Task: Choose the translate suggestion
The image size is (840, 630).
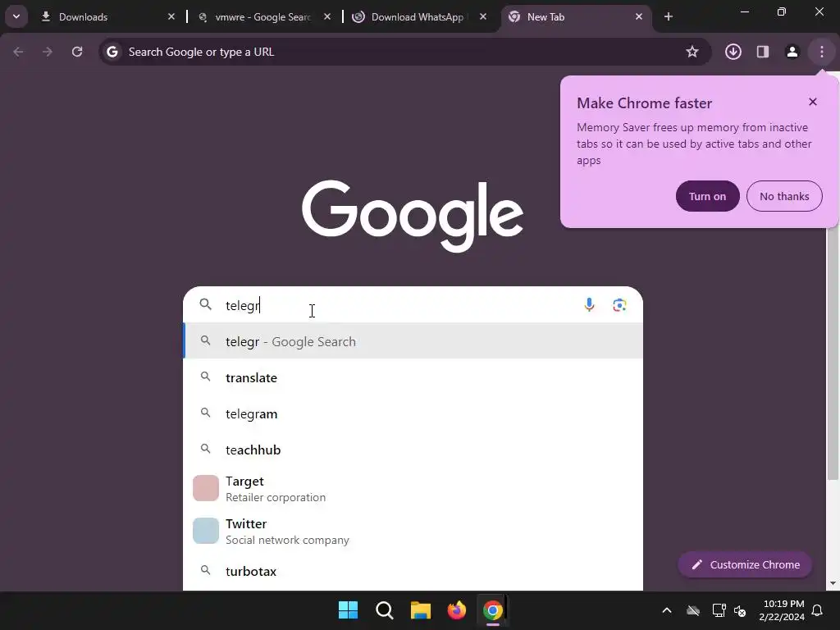Action: [413, 377]
